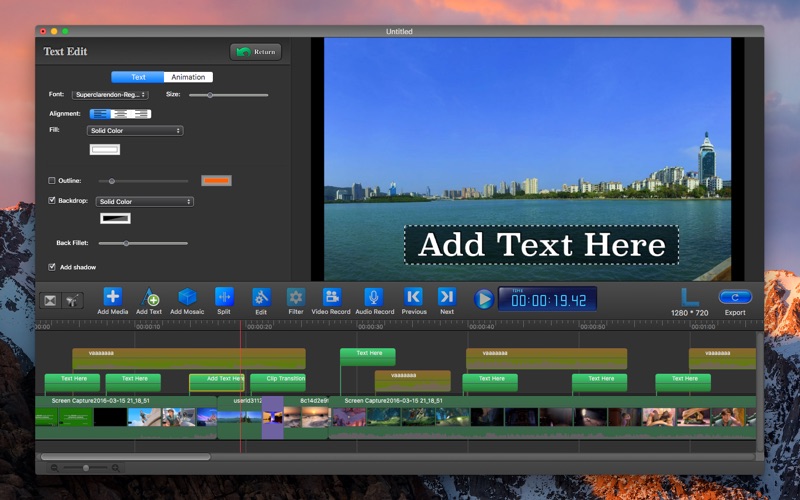
Task: Switch to the Animation tab
Action: (188, 77)
